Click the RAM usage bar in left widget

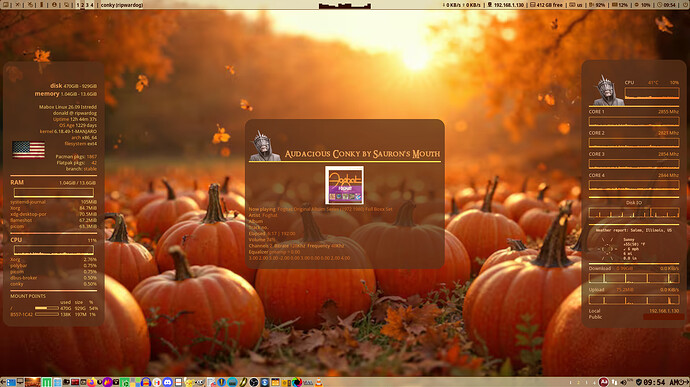click(x=54, y=192)
